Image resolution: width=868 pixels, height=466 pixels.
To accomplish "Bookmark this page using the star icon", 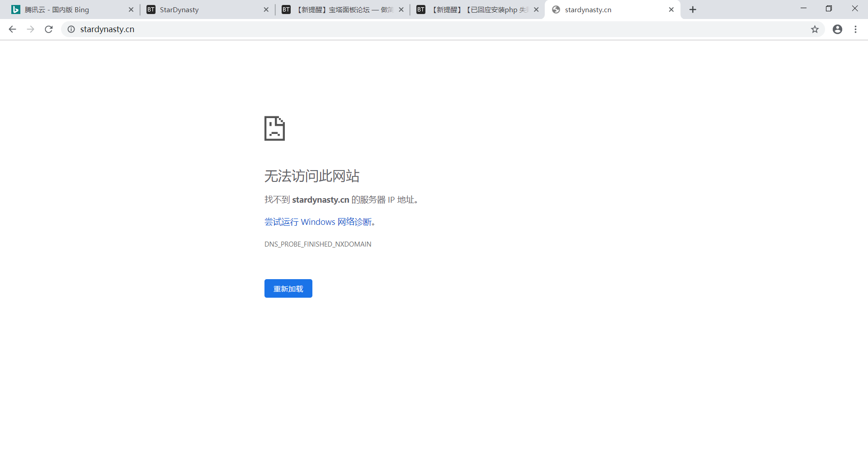I will point(815,29).
